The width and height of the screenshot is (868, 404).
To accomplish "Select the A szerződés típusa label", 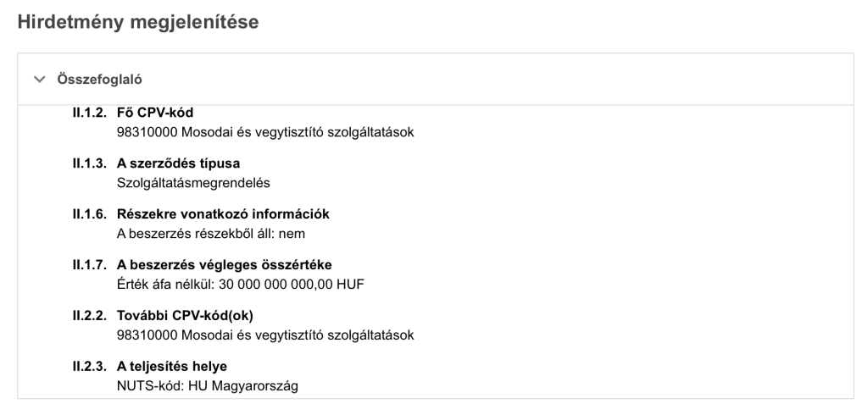I will click(176, 163).
